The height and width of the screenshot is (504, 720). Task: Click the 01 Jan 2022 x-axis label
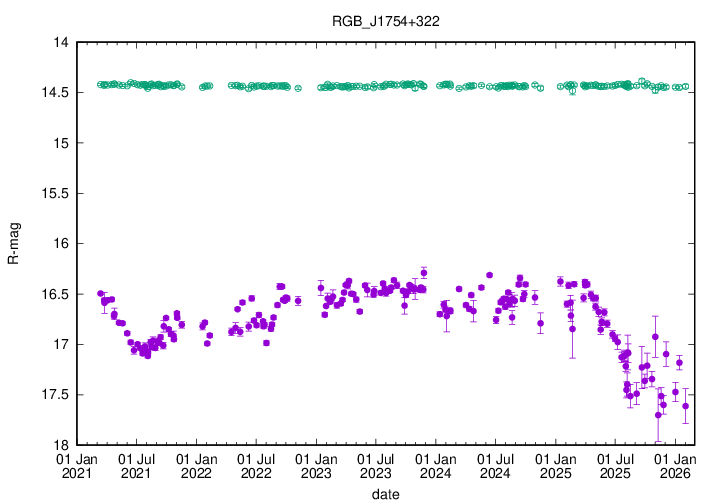pos(197,465)
